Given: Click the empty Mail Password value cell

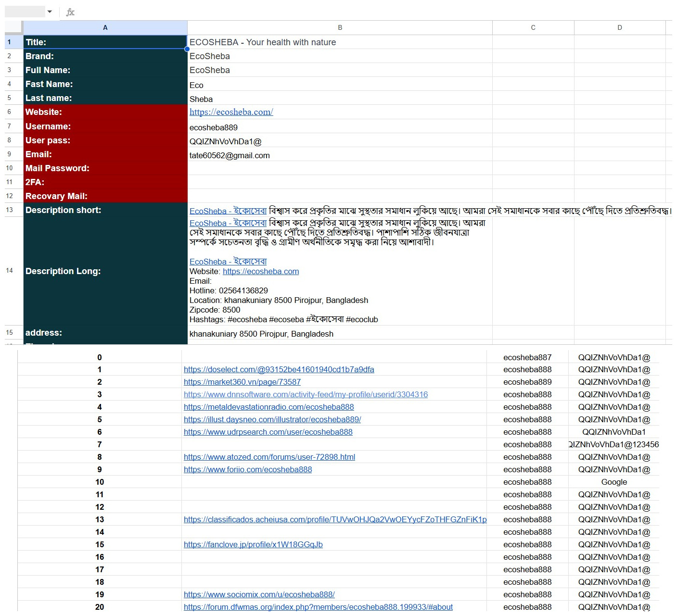Looking at the screenshot, I should [340, 168].
